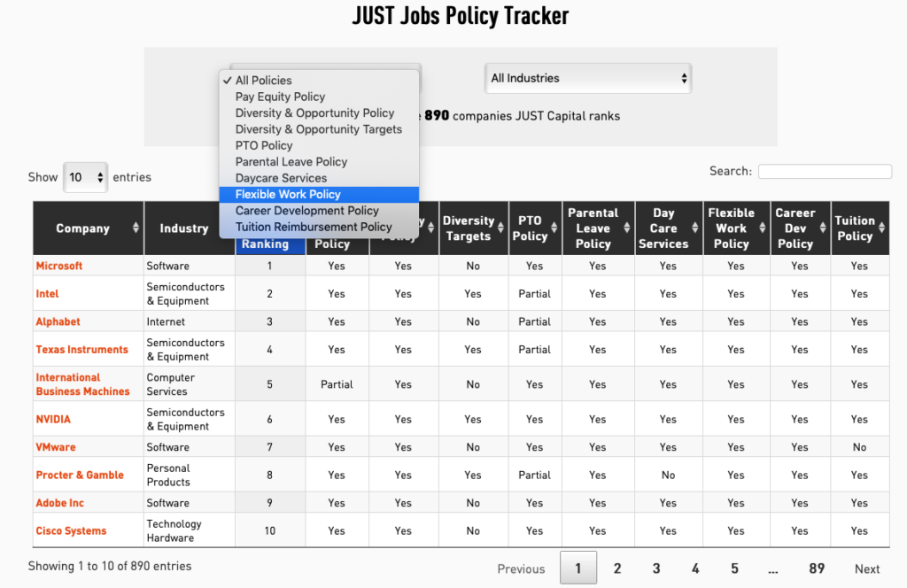Viewport: 907px width, 588px height.
Task: Pick Tuition Reimbursement Policy option
Action: (x=319, y=227)
